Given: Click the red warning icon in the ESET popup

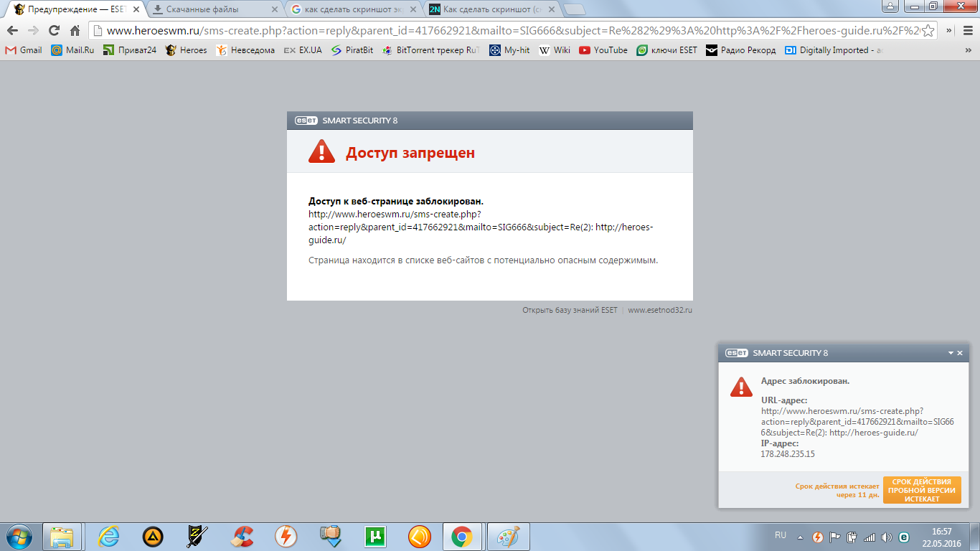Looking at the screenshot, I should 741,387.
